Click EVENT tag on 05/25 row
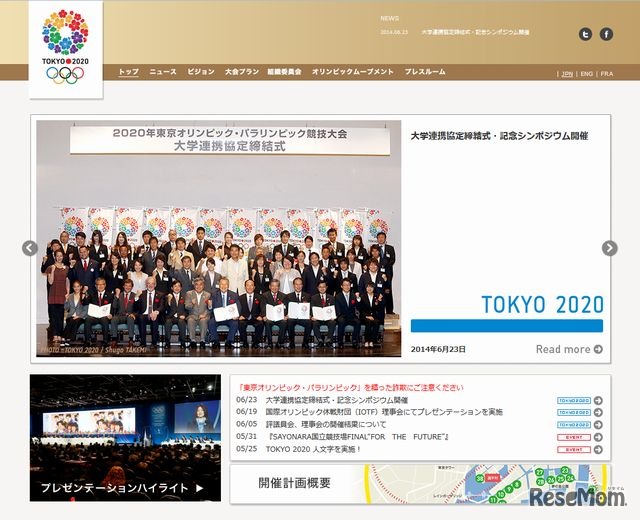The image size is (640, 520). point(574,449)
